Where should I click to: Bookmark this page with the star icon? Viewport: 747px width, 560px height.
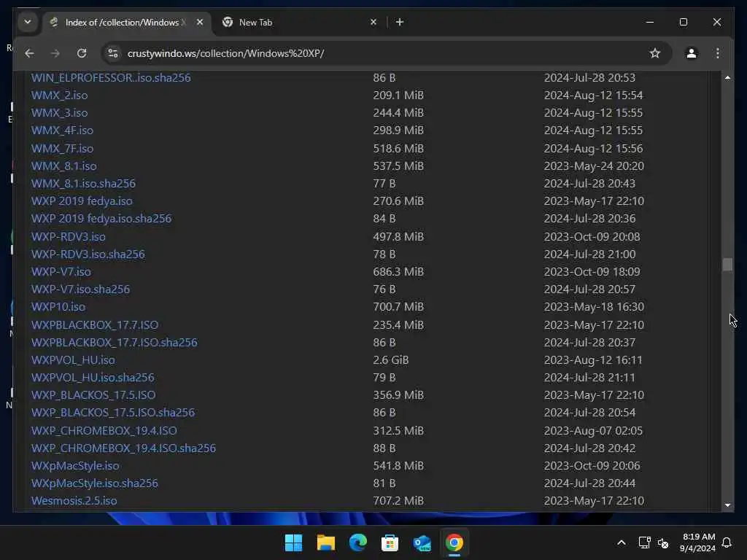(x=655, y=53)
